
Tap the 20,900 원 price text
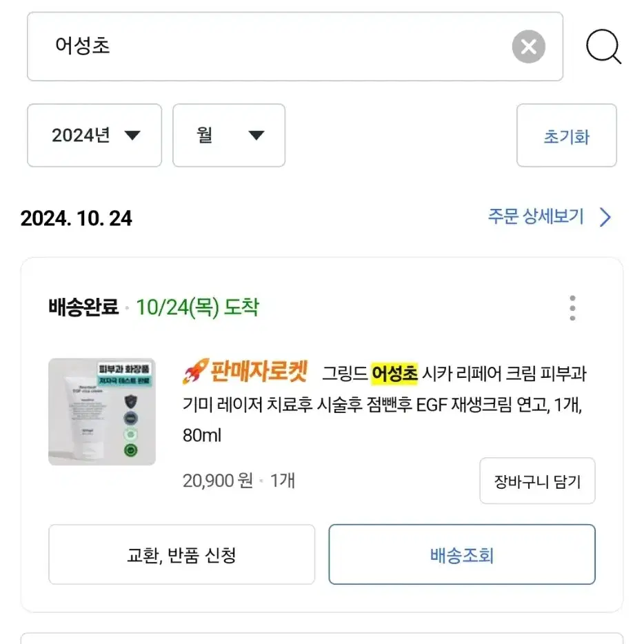[218, 481]
